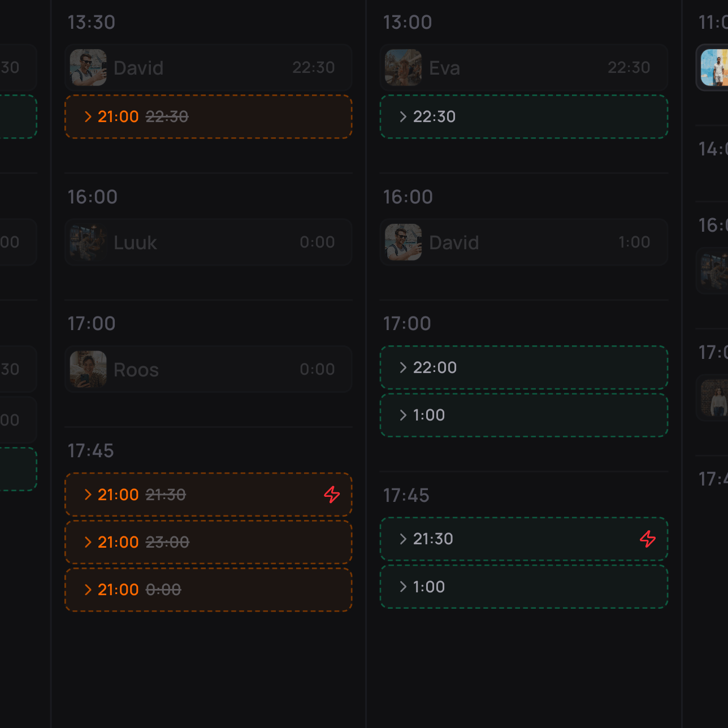The height and width of the screenshot is (728, 728).
Task: Click the Roos shift name label
Action: click(136, 370)
